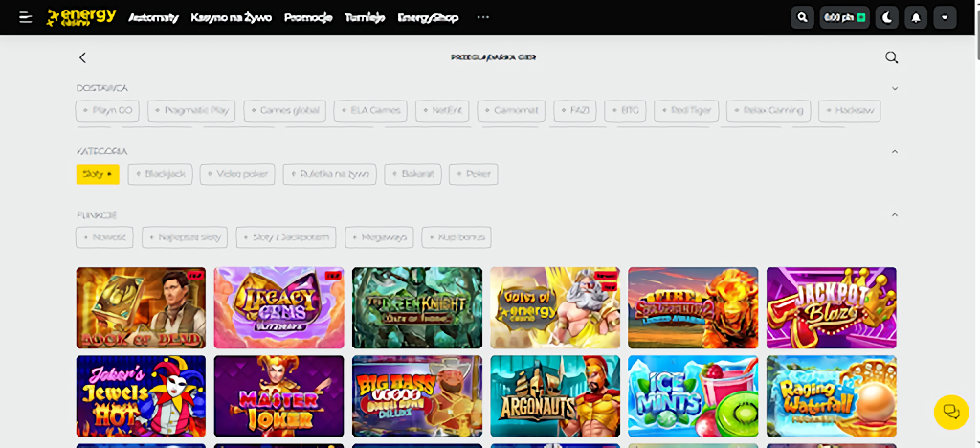Open notifications via the bell icon
The image size is (980, 448).
[917, 17]
